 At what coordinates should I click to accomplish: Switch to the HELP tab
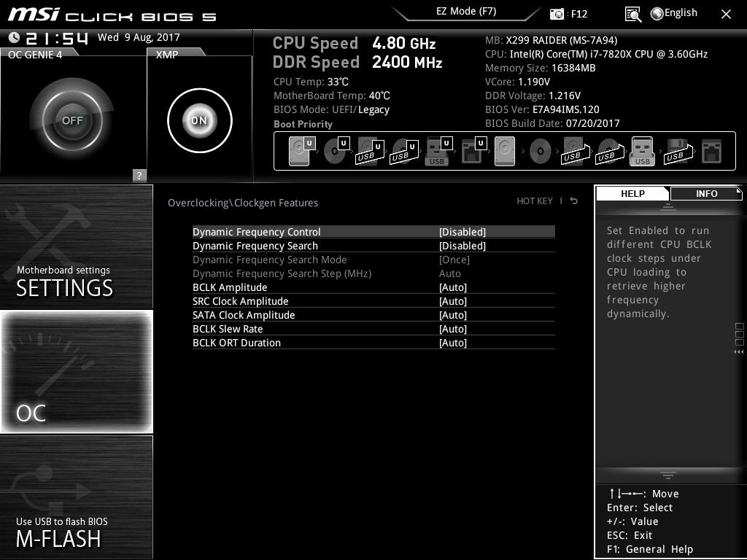click(x=632, y=193)
